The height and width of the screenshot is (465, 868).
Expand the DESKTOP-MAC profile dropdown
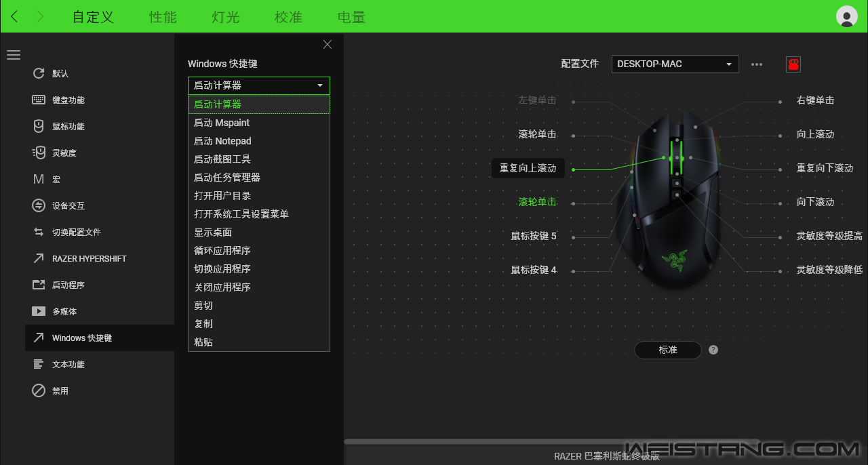pyautogui.click(x=675, y=64)
